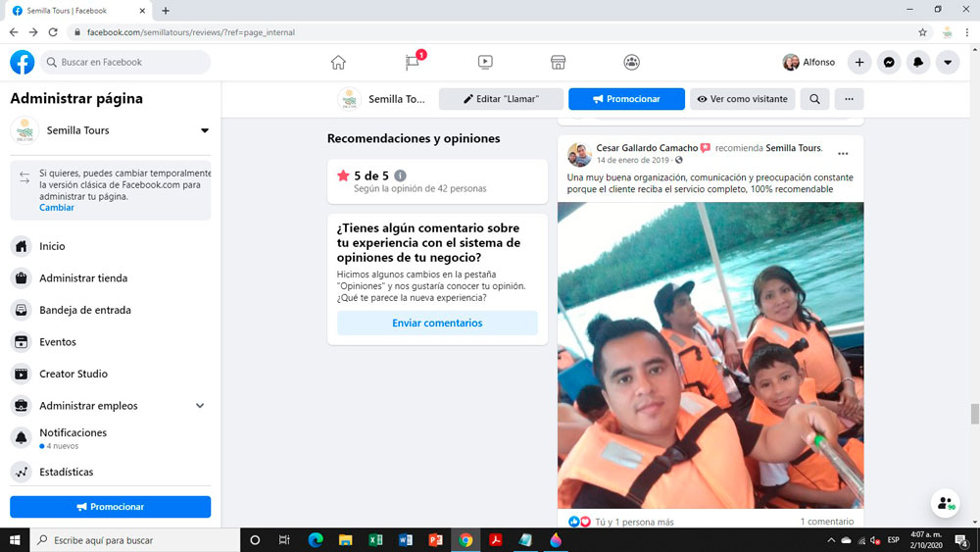This screenshot has width=980, height=552.
Task: Click Enviar comentarios button
Action: pyautogui.click(x=437, y=324)
